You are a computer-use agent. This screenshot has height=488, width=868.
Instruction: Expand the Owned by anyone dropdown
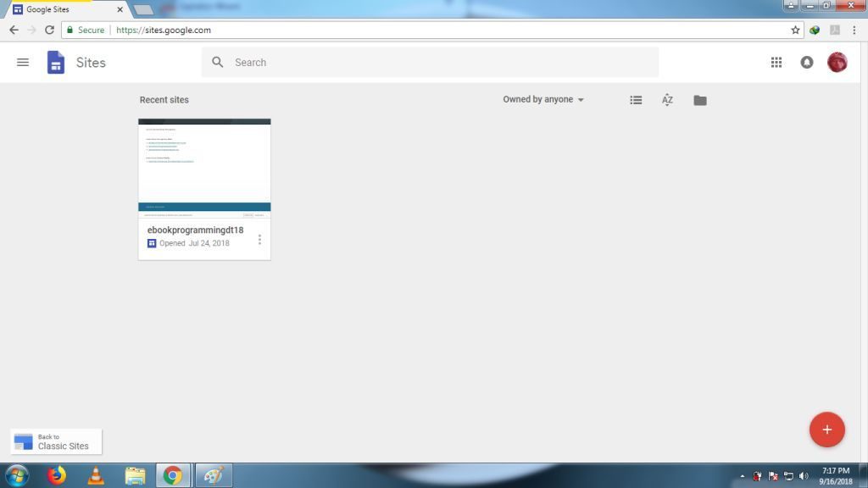(543, 100)
